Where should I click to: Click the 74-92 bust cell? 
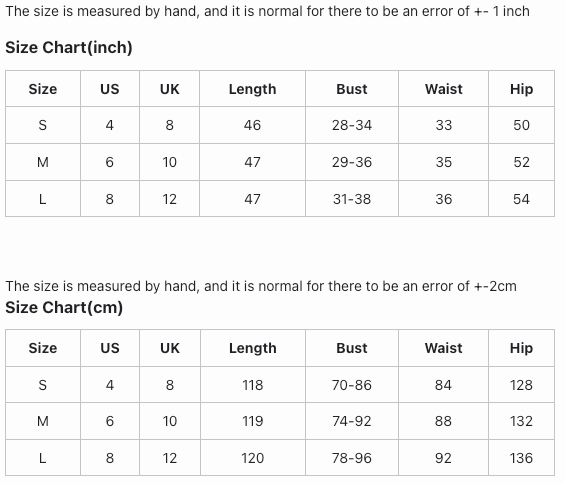click(352, 421)
